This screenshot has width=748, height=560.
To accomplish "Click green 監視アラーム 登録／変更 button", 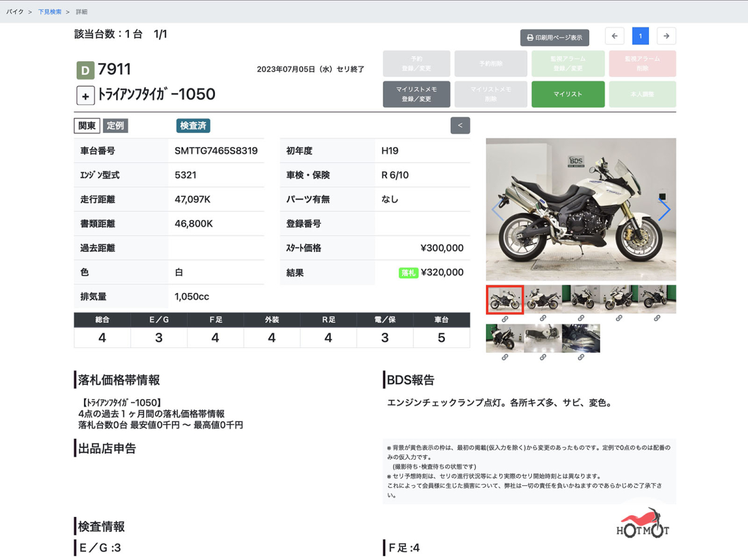I will tap(568, 64).
